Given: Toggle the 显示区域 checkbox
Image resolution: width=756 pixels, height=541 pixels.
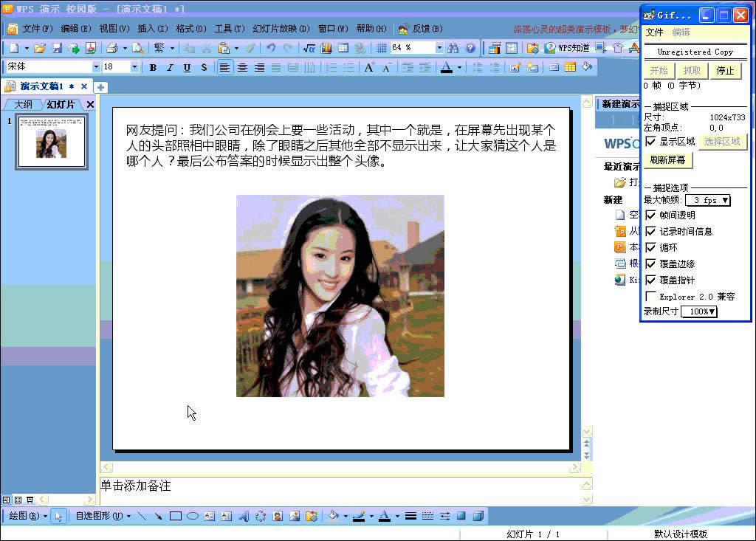Looking at the screenshot, I should [651, 142].
